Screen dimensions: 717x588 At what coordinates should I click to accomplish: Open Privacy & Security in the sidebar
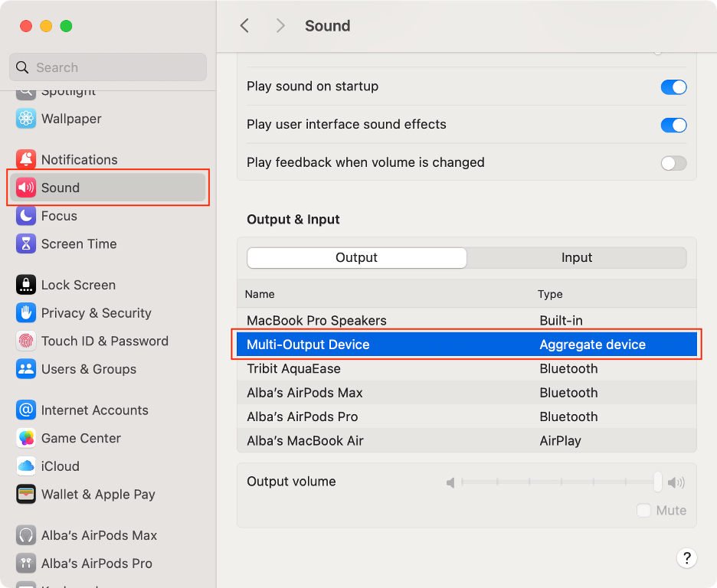pos(96,313)
